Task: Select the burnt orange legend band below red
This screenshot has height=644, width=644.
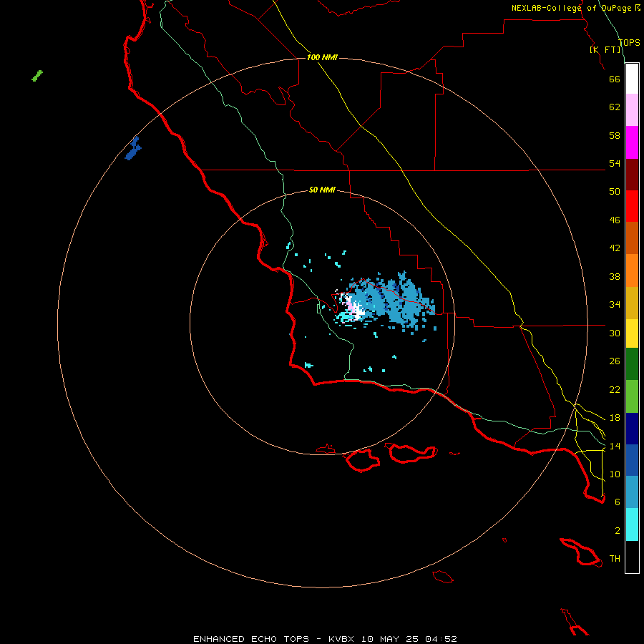Action: [x=632, y=238]
